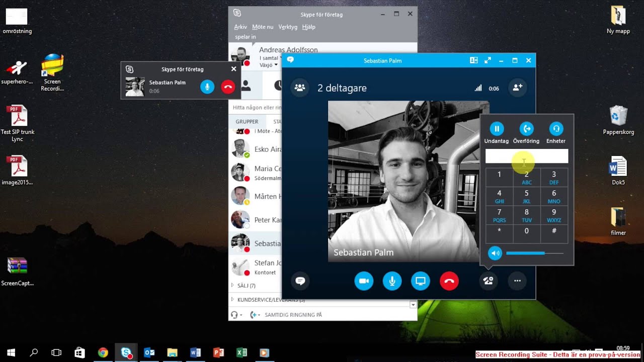The height and width of the screenshot is (362, 644).
Task: Close the call controls dial pad
Action: coord(488,281)
